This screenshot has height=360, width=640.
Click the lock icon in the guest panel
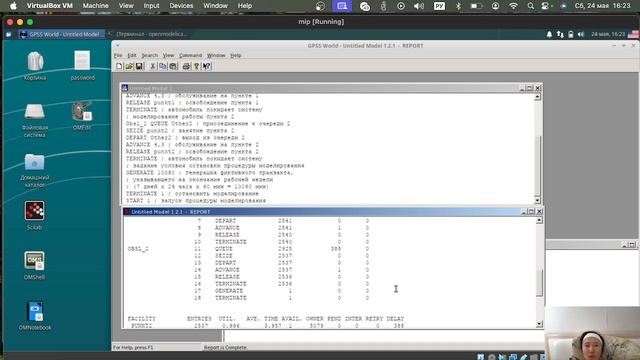coord(571,35)
